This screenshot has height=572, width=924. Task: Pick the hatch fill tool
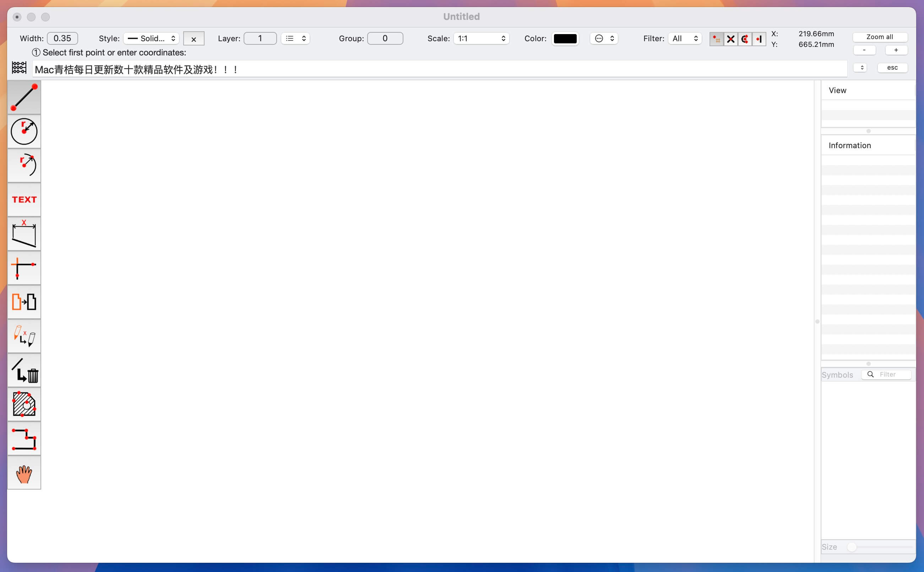click(24, 404)
